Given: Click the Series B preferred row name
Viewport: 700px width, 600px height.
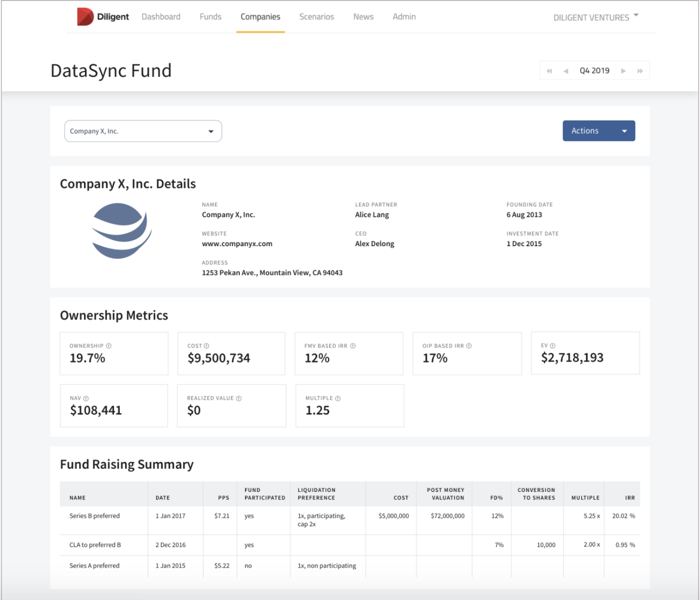Looking at the screenshot, I should [94, 516].
